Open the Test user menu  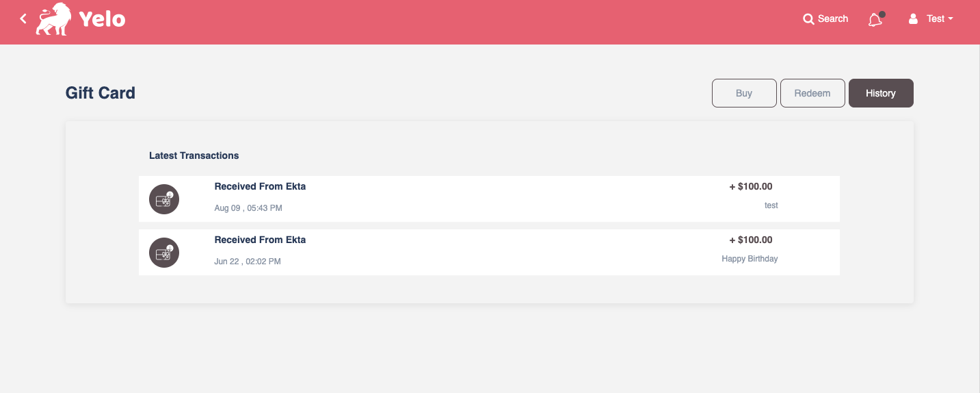coord(931,19)
